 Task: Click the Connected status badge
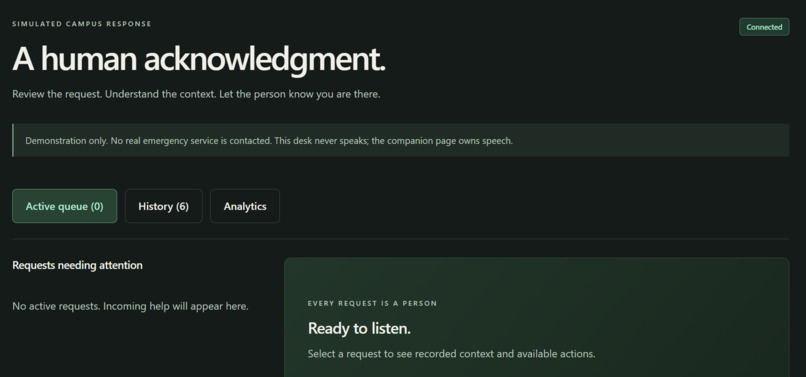tap(764, 27)
